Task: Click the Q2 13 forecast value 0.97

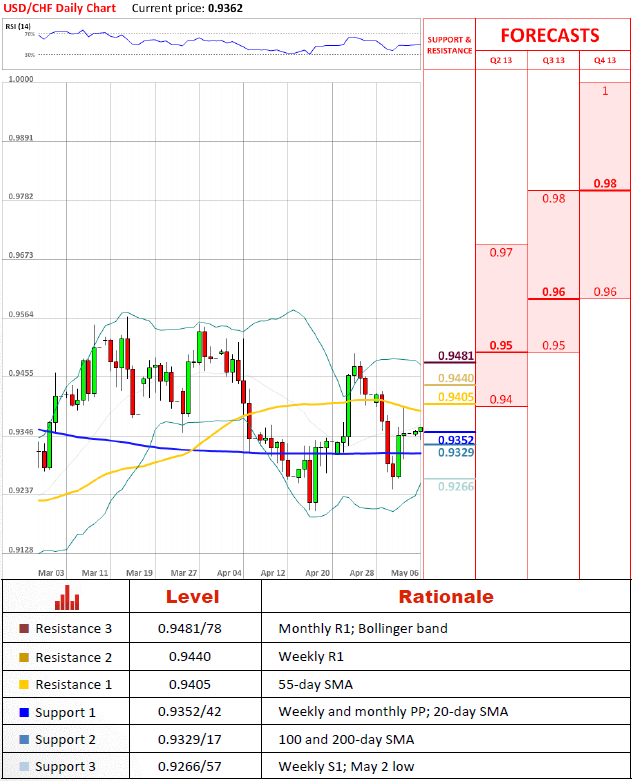Action: (x=501, y=253)
